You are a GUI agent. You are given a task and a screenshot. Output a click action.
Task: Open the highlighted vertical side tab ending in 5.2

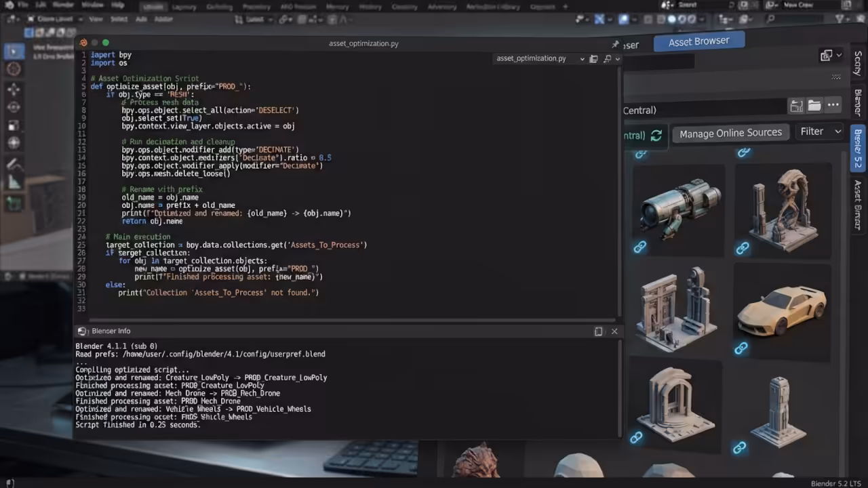tap(858, 148)
